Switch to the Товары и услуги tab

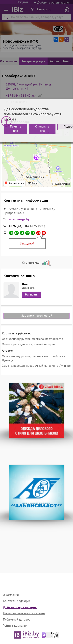click(x=33, y=61)
